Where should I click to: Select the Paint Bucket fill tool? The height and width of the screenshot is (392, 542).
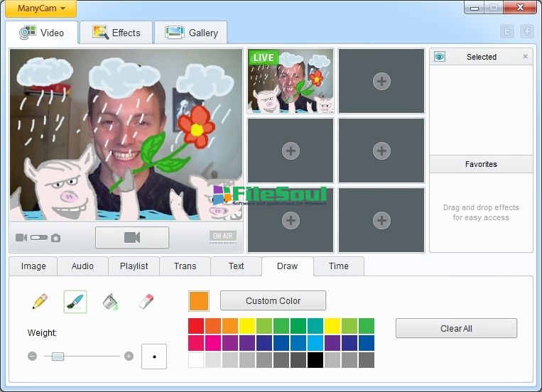(110, 302)
